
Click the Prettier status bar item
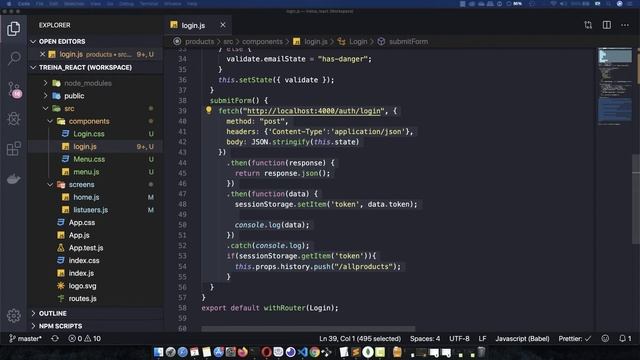[x=574, y=338]
